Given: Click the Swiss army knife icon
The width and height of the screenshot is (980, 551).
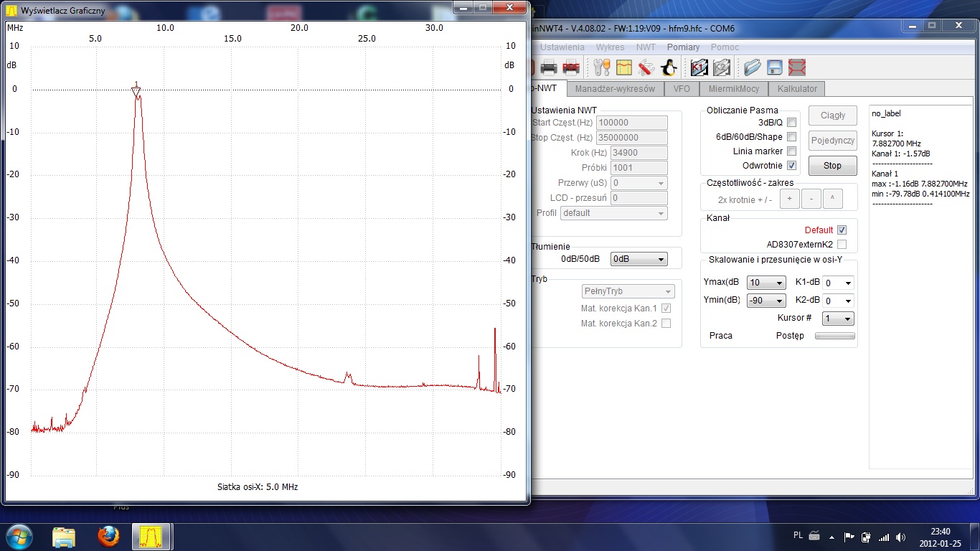Looking at the screenshot, I should [646, 68].
